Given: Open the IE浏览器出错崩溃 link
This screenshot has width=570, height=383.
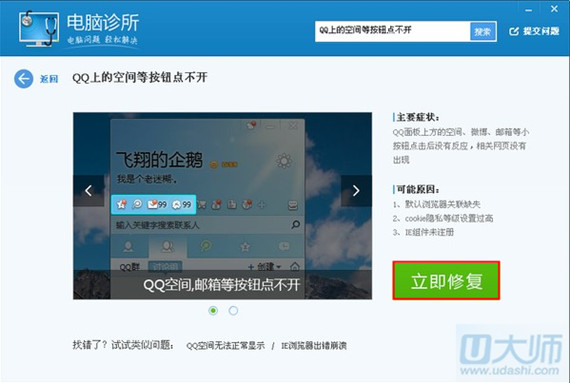Looking at the screenshot, I should 314,346.
